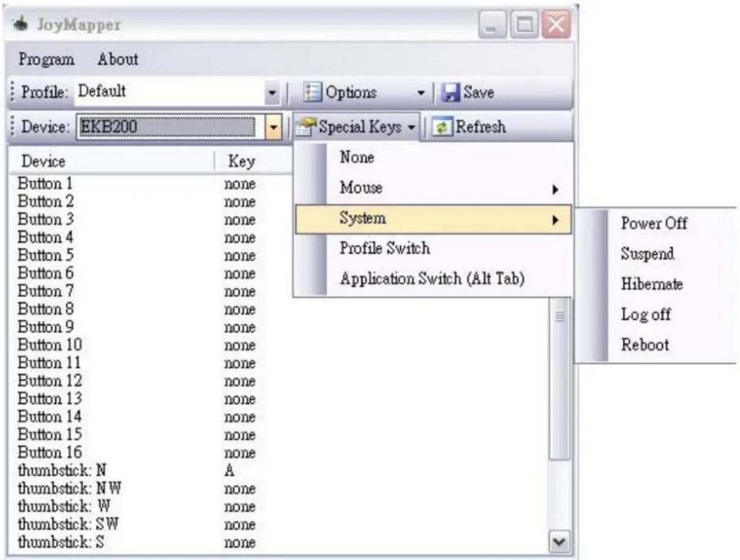Click the Device column header
Image resolution: width=740 pixels, height=560 pixels.
[x=111, y=162]
